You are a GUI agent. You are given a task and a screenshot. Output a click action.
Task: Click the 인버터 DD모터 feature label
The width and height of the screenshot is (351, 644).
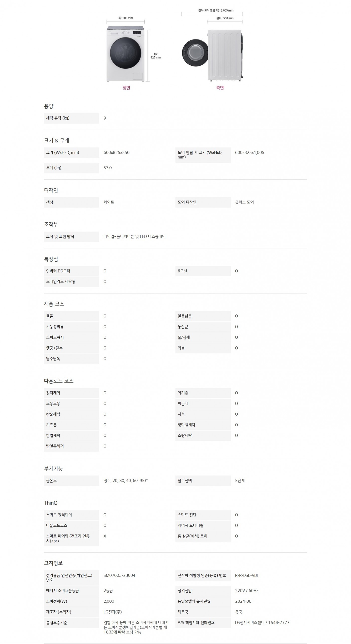click(x=58, y=271)
